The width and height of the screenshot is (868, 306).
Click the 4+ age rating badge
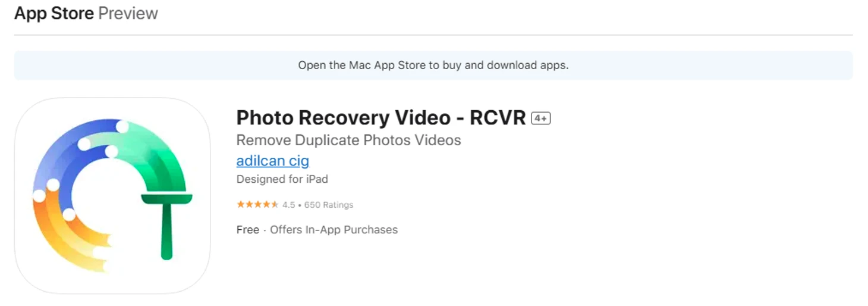point(541,118)
